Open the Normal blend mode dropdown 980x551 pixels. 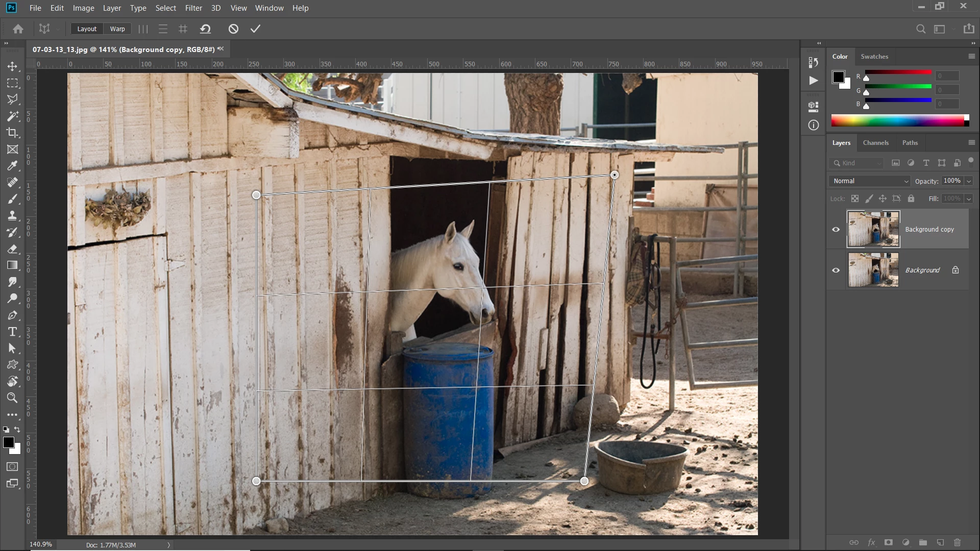click(870, 181)
